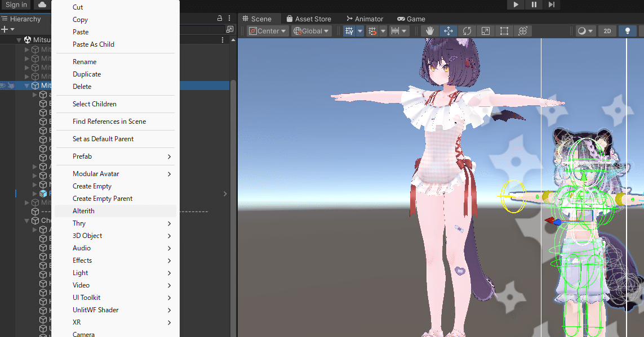Select the Hand tool in the Scene toolbar
The width and height of the screenshot is (644, 337).
429,31
